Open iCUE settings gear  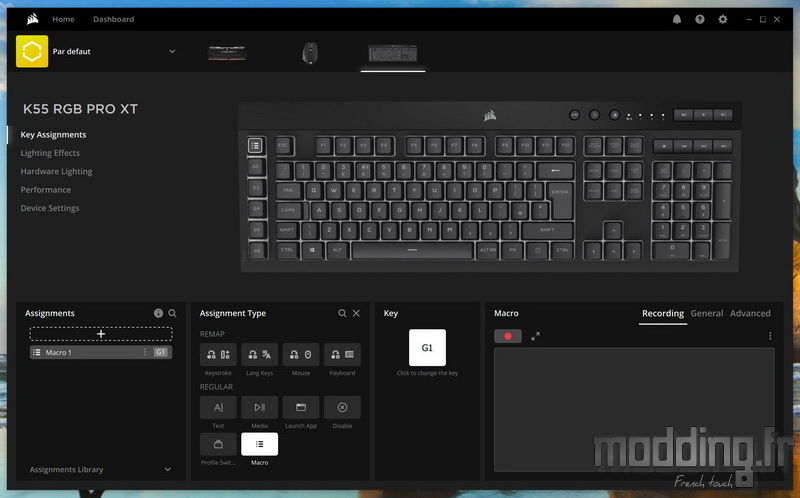[x=722, y=19]
